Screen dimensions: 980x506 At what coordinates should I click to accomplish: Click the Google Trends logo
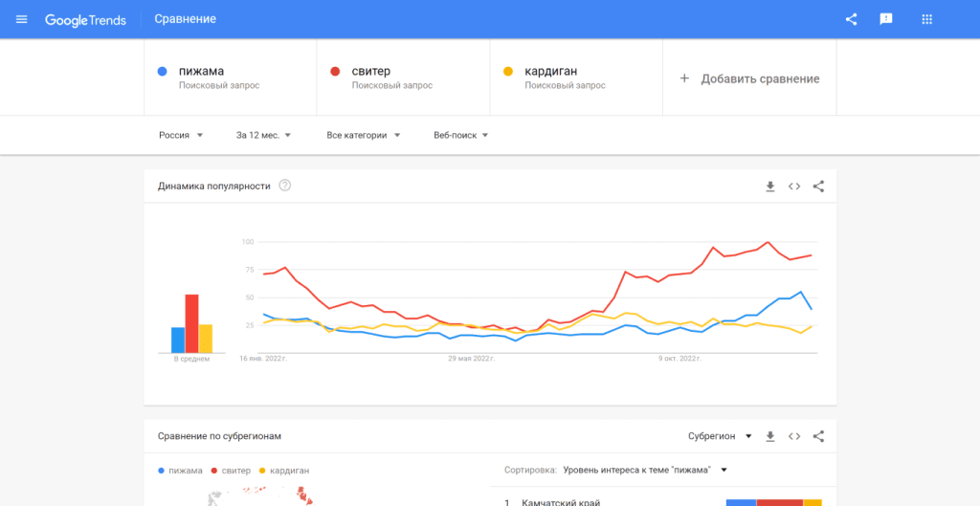click(85, 20)
